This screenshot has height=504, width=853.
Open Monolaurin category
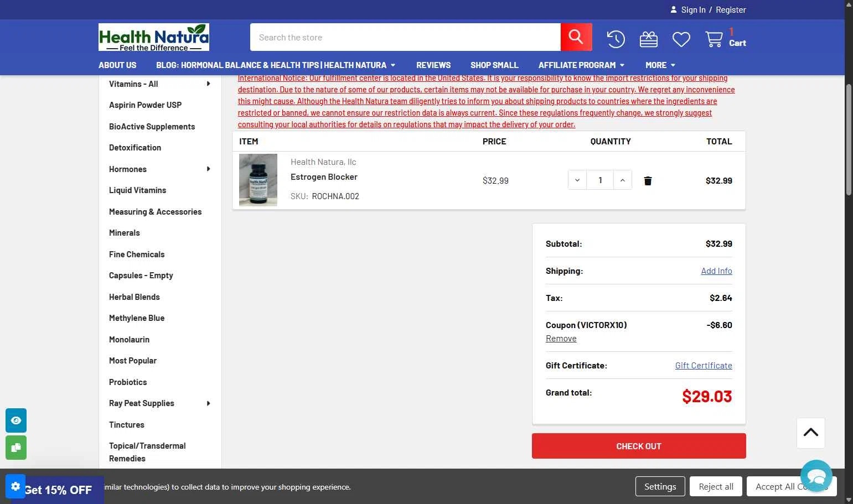[x=129, y=340]
